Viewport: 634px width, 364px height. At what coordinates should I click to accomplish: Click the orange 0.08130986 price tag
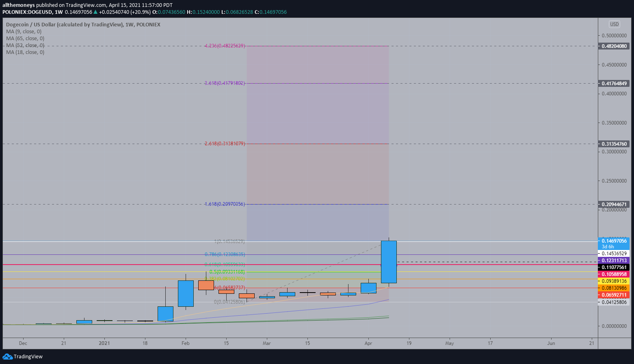[x=614, y=288]
